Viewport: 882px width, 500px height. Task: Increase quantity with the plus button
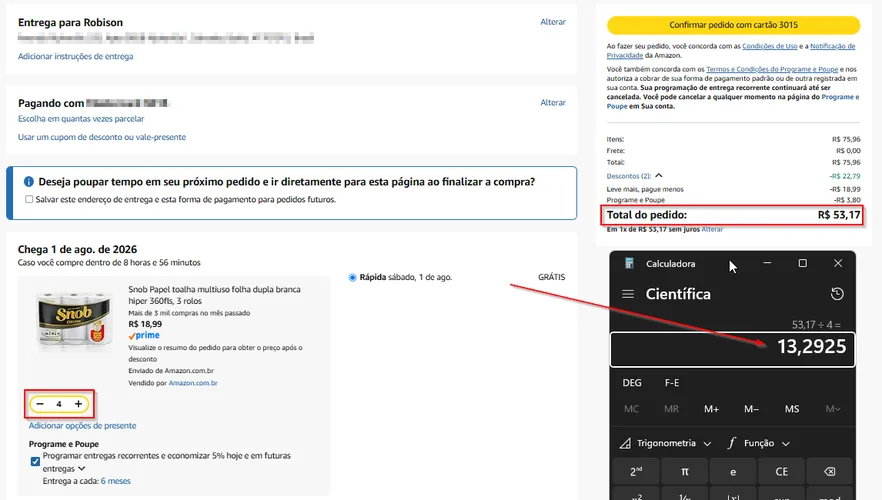[78, 404]
